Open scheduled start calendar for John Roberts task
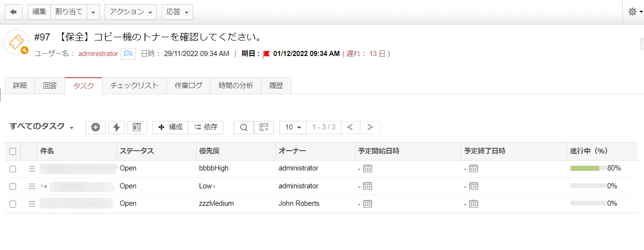 [x=367, y=204]
